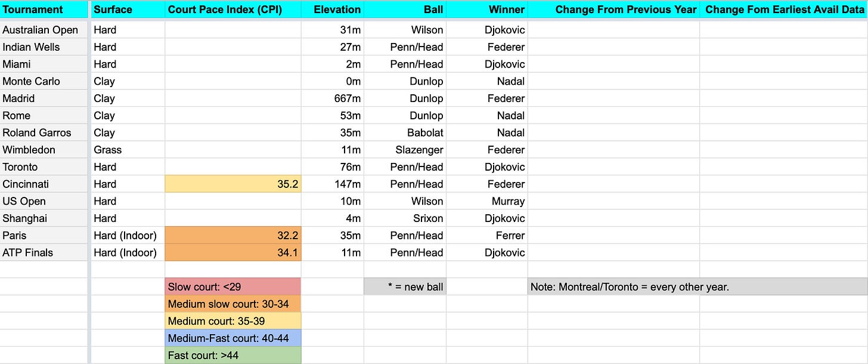This screenshot has height=364, width=868.
Task: Select the Hard (Indoor) surface cell for Paris
Action: coord(128,235)
